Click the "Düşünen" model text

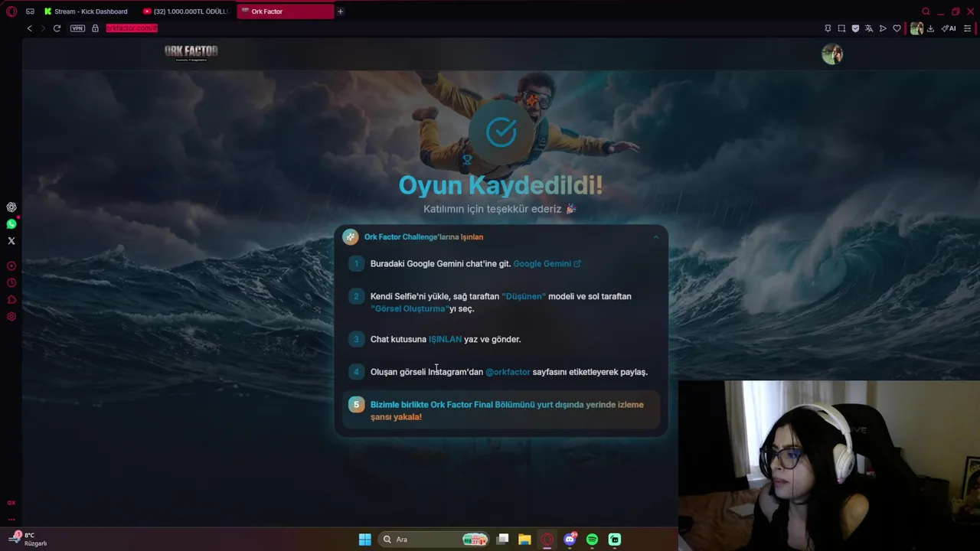tap(524, 296)
